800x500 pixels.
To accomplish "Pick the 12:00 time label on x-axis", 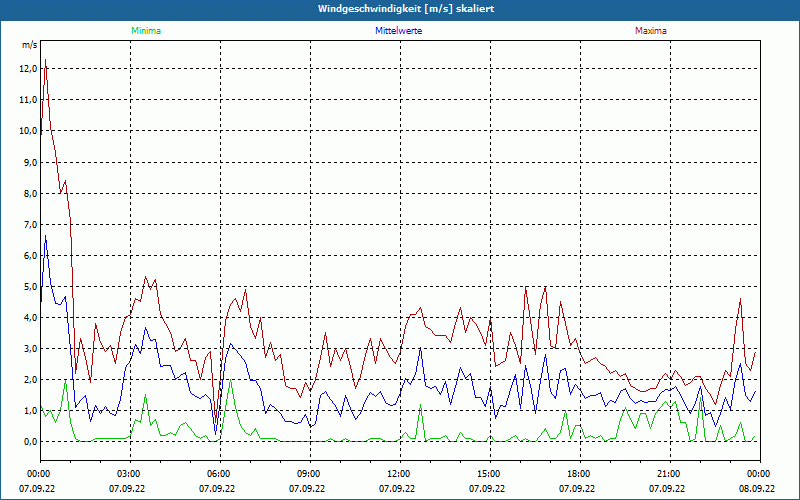I will point(398,473).
